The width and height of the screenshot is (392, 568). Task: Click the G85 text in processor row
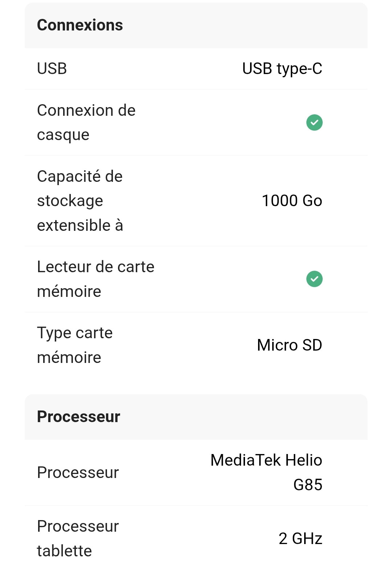[308, 485]
